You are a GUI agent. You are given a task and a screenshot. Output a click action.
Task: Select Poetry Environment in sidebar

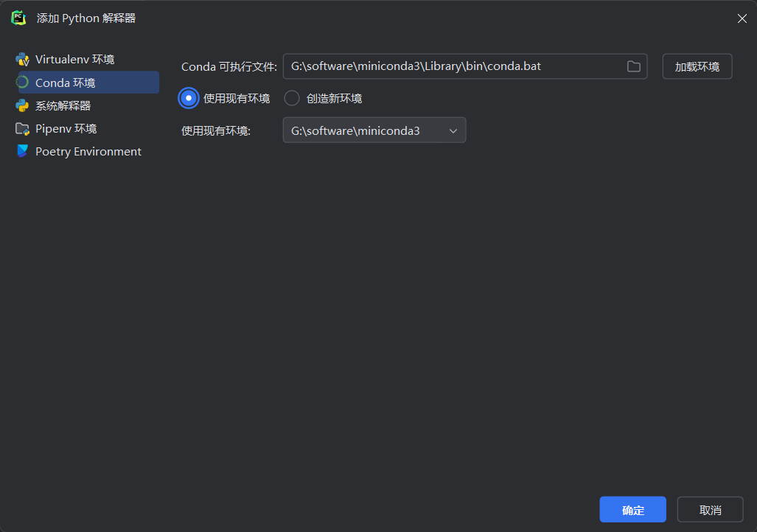pos(88,151)
